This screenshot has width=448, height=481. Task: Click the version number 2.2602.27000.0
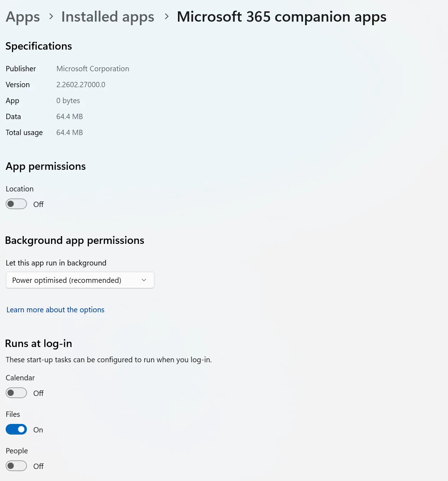81,84
